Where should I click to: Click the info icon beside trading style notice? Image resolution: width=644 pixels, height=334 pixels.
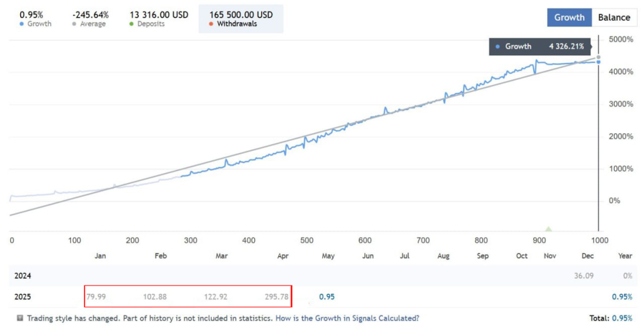[x=20, y=318]
